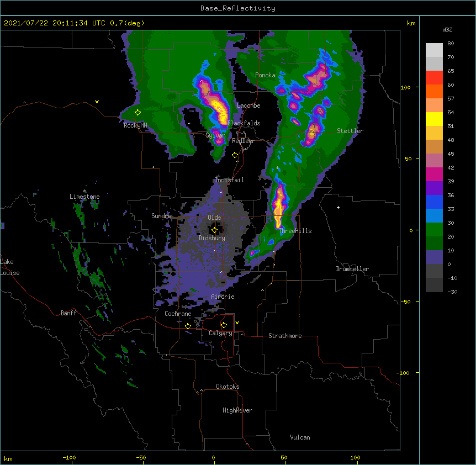Select the -100 tick label on the vertical axis
Viewport: 476px width, 465px height.
(403, 373)
